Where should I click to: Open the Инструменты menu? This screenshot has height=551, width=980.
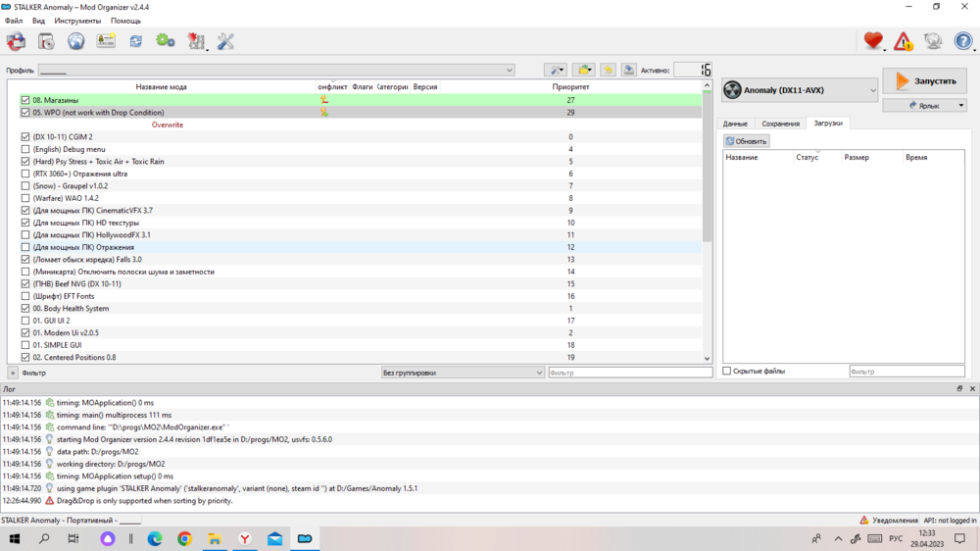pyautogui.click(x=77, y=21)
